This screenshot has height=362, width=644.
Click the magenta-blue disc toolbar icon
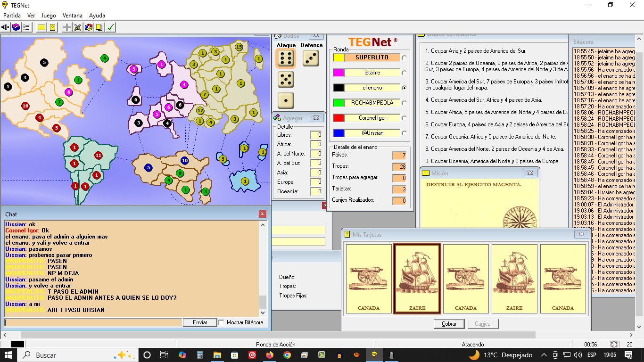tap(16, 27)
